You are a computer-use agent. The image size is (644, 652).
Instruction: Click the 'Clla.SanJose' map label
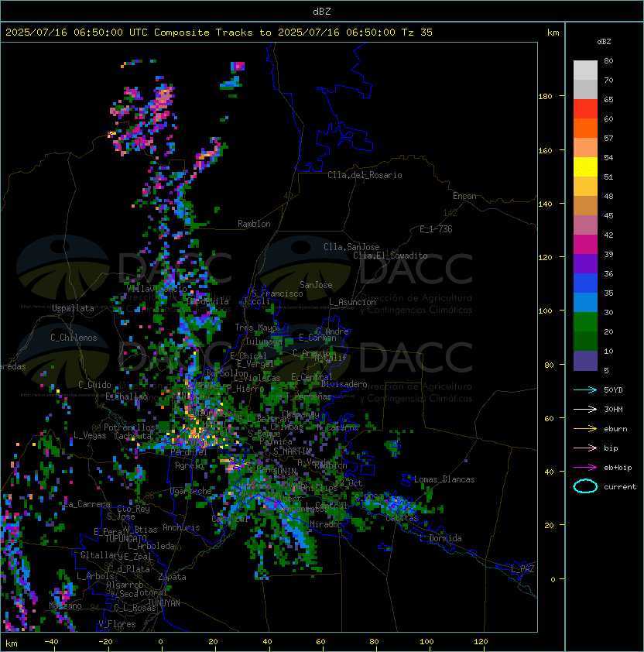coord(351,247)
